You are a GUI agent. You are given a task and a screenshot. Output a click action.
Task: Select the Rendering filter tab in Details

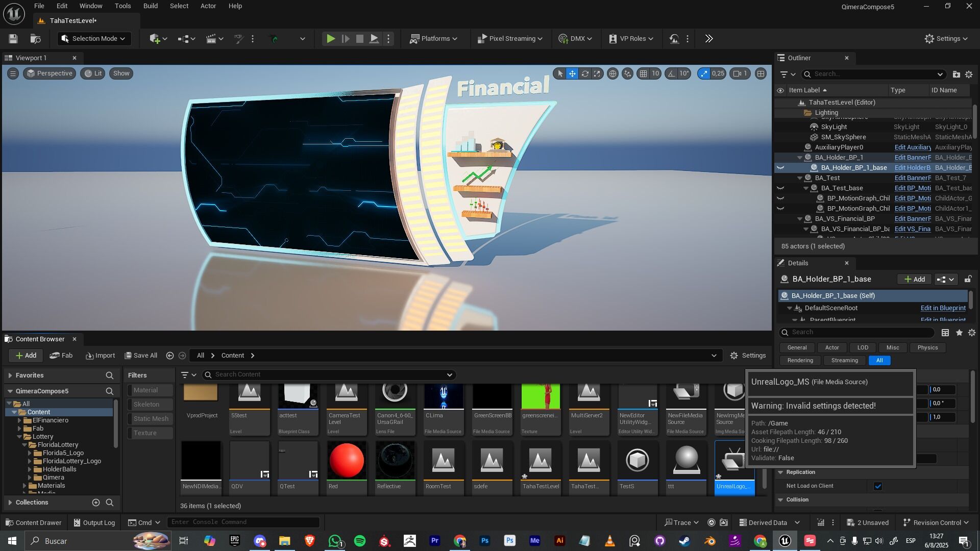coord(800,361)
